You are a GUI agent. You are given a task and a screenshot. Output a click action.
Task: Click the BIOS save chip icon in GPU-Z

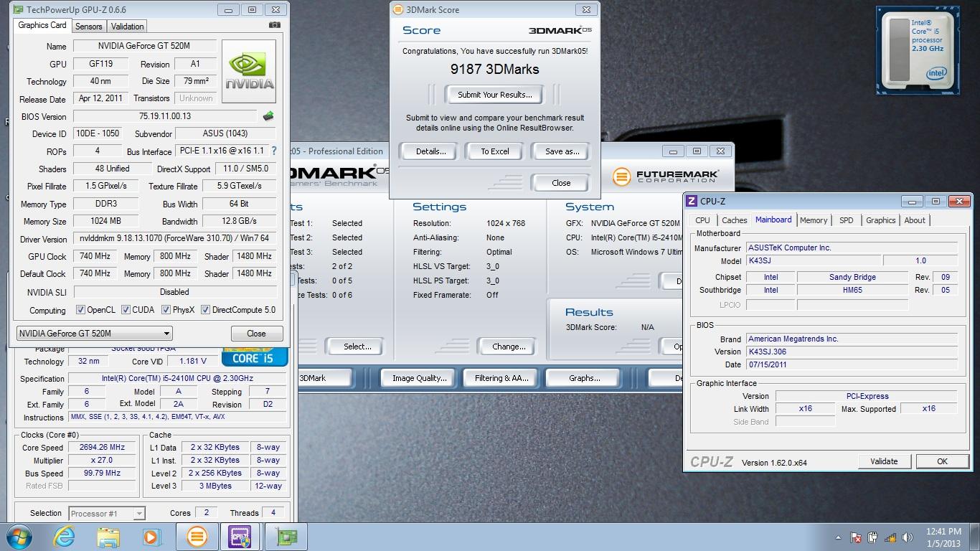268,116
